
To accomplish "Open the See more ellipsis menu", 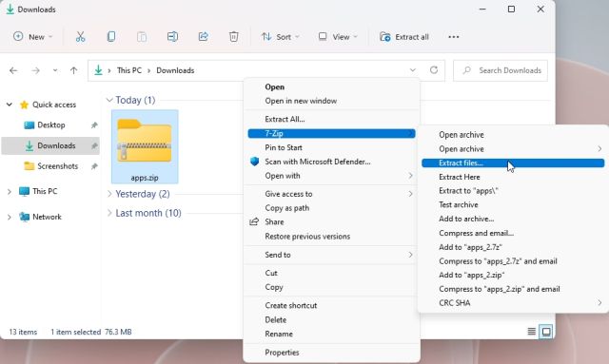I will (x=454, y=37).
